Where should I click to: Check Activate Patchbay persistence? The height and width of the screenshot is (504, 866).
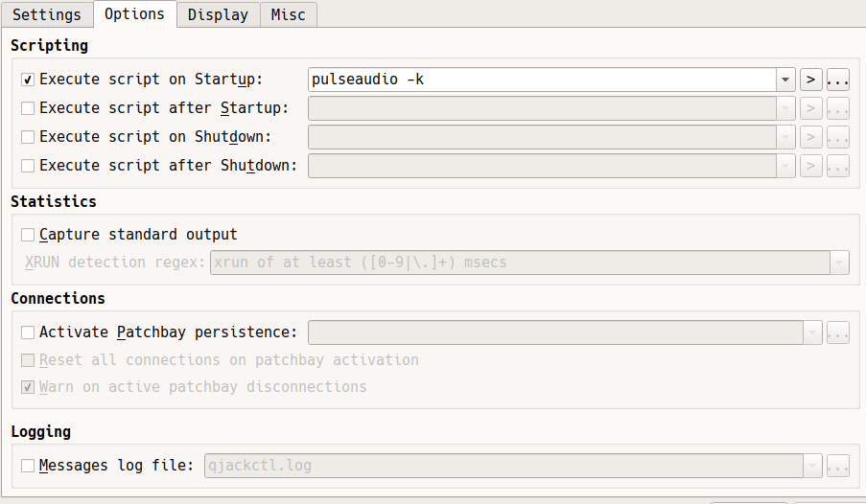click(x=28, y=332)
